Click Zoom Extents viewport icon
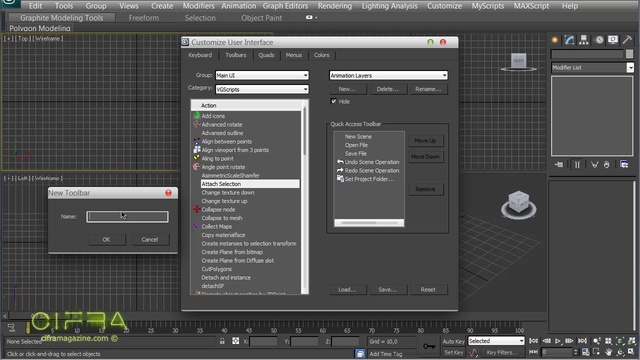Viewport: 640px width, 360px height. [620, 341]
